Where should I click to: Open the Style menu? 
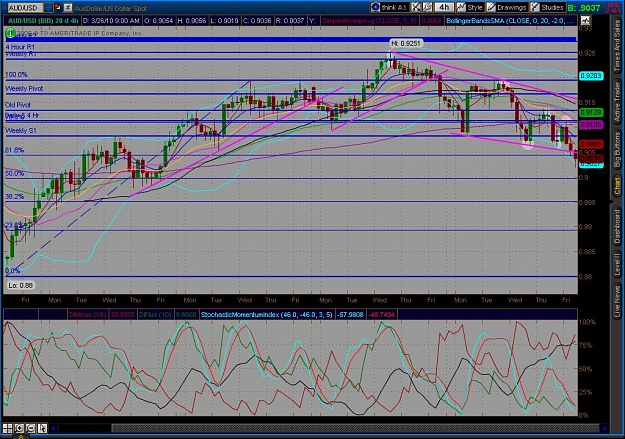[x=470, y=7]
